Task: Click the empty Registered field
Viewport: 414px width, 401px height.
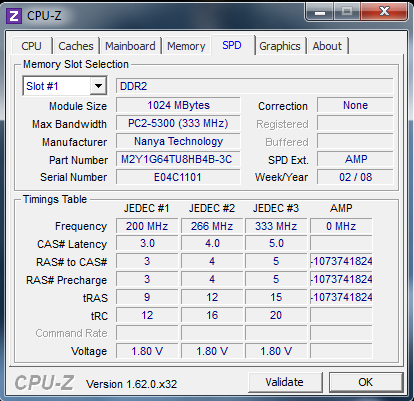Action: click(355, 123)
